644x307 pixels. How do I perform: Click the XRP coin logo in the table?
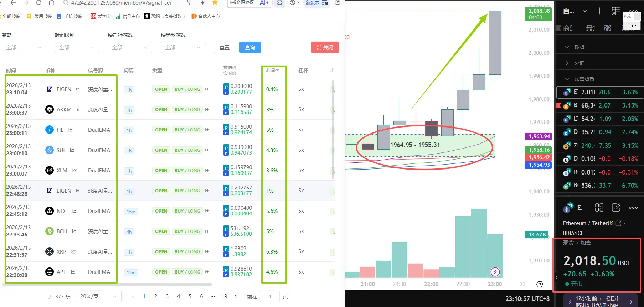[50, 251]
